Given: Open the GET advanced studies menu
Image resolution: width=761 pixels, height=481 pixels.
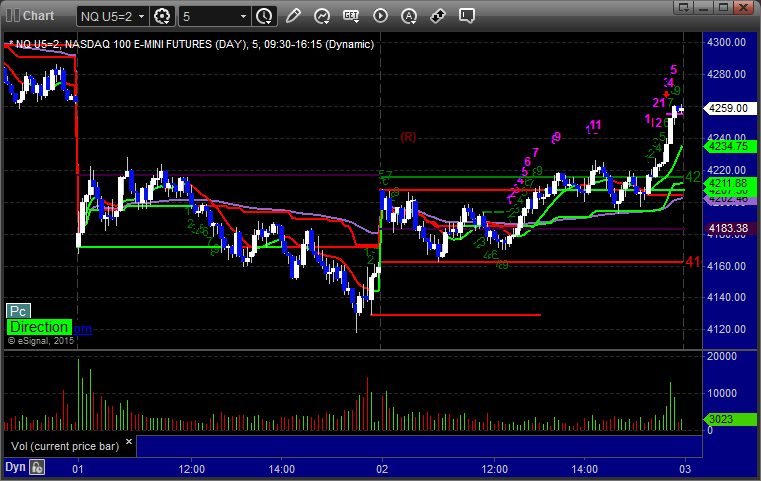Looking at the screenshot, I should (351, 16).
